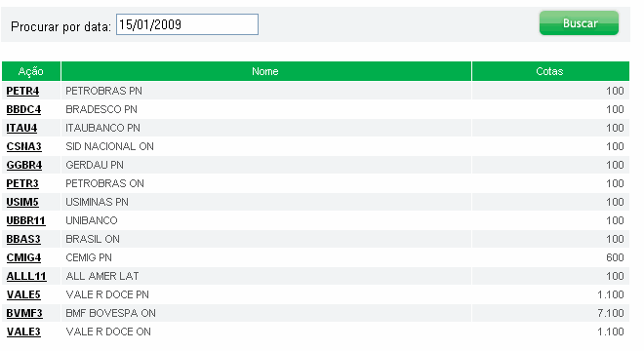Image resolution: width=644 pixels, height=351 pixels.
Task: Select the name VALE R DOCE PN
Action: click(x=107, y=294)
